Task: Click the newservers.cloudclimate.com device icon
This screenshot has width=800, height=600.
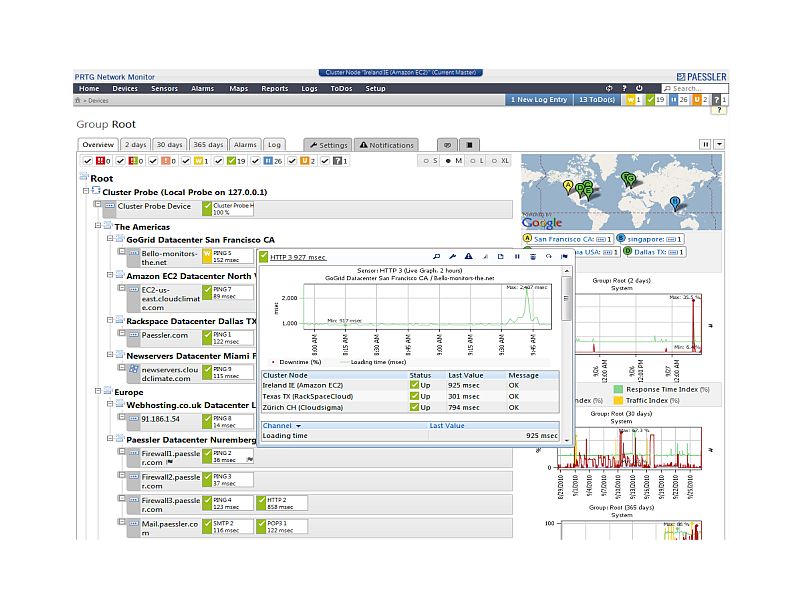Action: pos(133,368)
